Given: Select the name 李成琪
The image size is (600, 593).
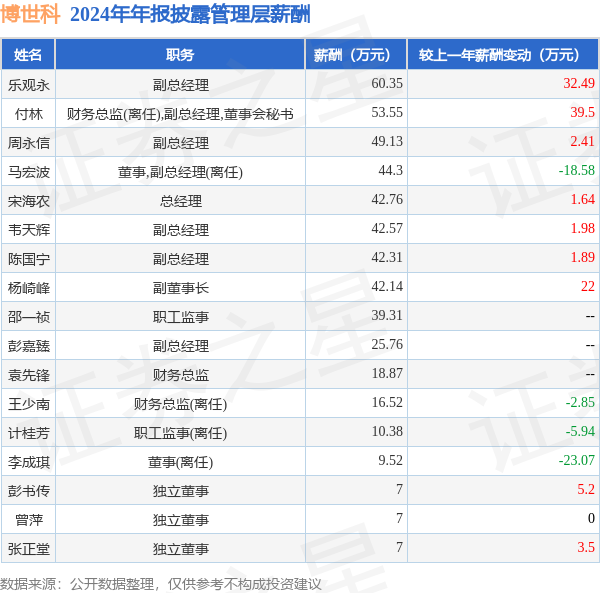Looking at the screenshot, I should pos(29,462).
